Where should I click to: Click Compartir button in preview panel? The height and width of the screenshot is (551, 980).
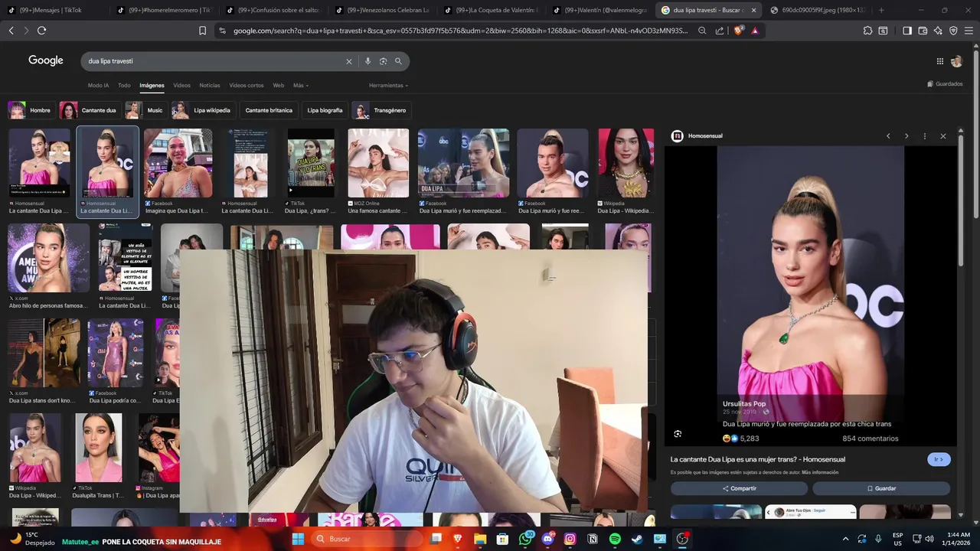(x=739, y=488)
